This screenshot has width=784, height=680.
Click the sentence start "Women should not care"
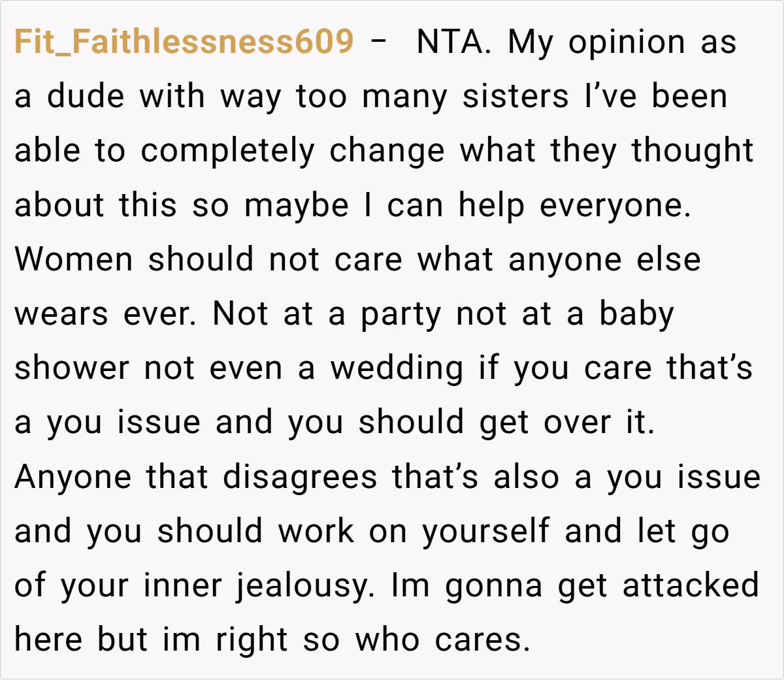pos(208,259)
